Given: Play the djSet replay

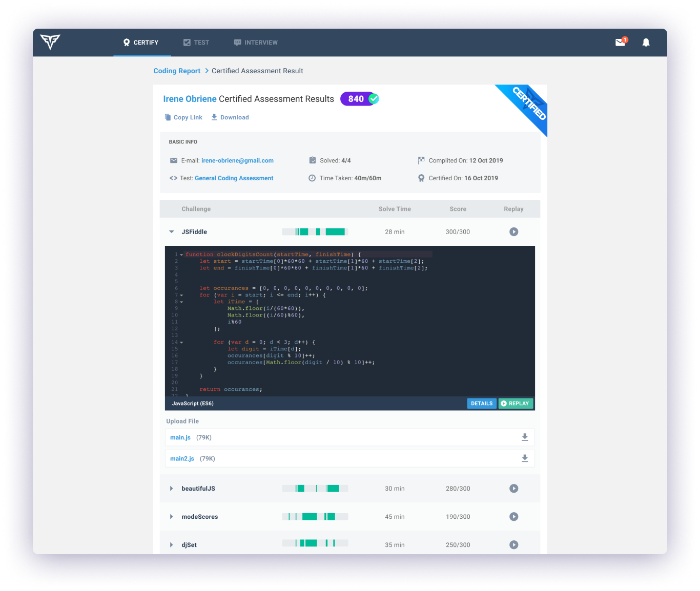Looking at the screenshot, I should (x=514, y=545).
